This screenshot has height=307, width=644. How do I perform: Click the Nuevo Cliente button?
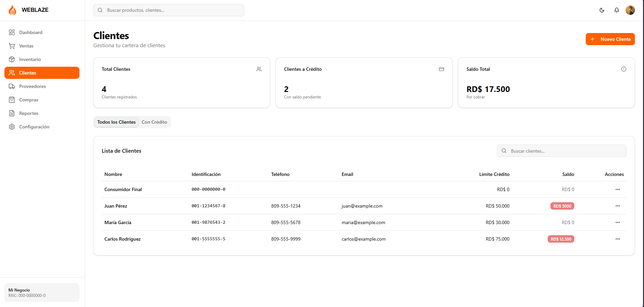tap(610, 39)
